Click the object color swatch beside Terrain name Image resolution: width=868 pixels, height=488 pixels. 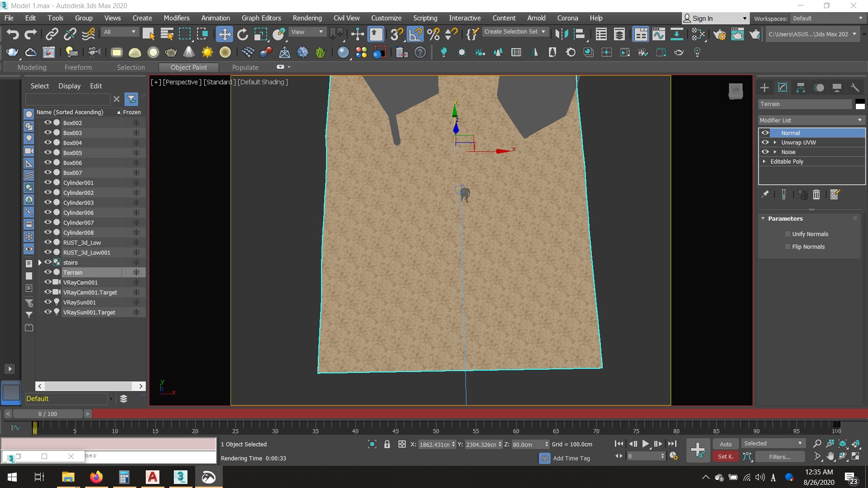pos(860,104)
